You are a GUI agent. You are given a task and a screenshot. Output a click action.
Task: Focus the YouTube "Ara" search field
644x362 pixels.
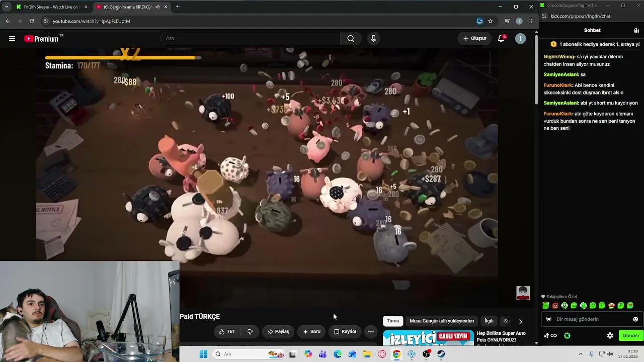[251, 39]
